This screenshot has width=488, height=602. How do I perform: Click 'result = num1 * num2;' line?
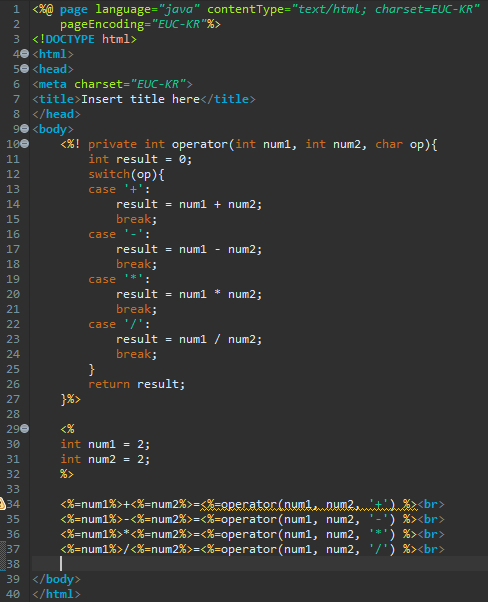tap(189, 294)
